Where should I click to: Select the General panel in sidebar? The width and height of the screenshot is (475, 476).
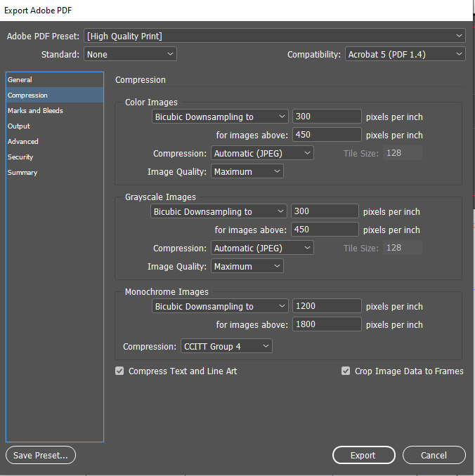[55, 80]
